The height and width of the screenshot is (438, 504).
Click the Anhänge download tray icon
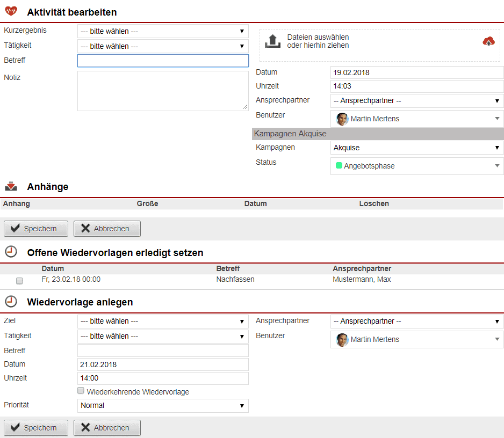tap(11, 187)
